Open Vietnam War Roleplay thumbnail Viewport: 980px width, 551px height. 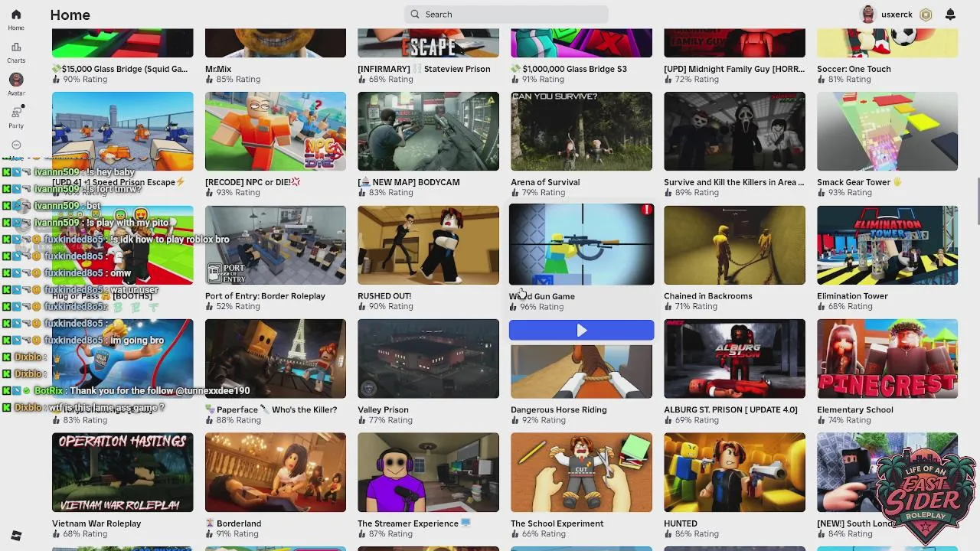tap(122, 472)
